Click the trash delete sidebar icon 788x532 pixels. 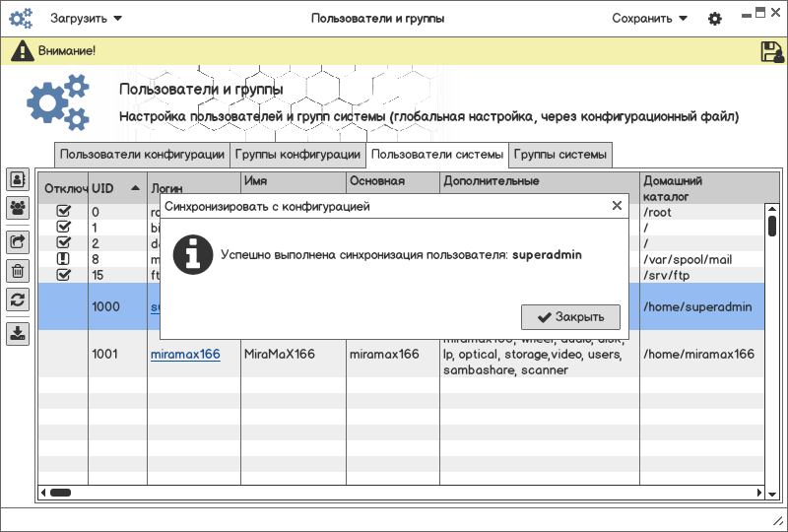(x=18, y=271)
